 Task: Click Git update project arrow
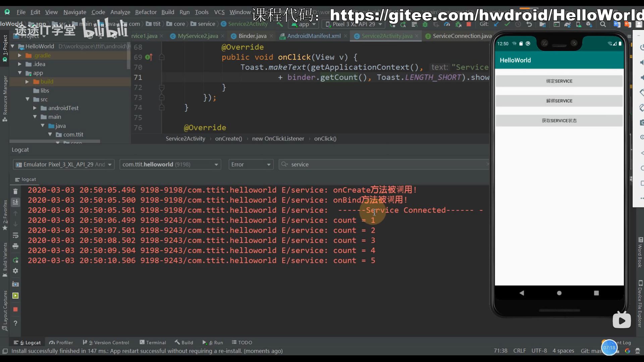click(x=496, y=24)
